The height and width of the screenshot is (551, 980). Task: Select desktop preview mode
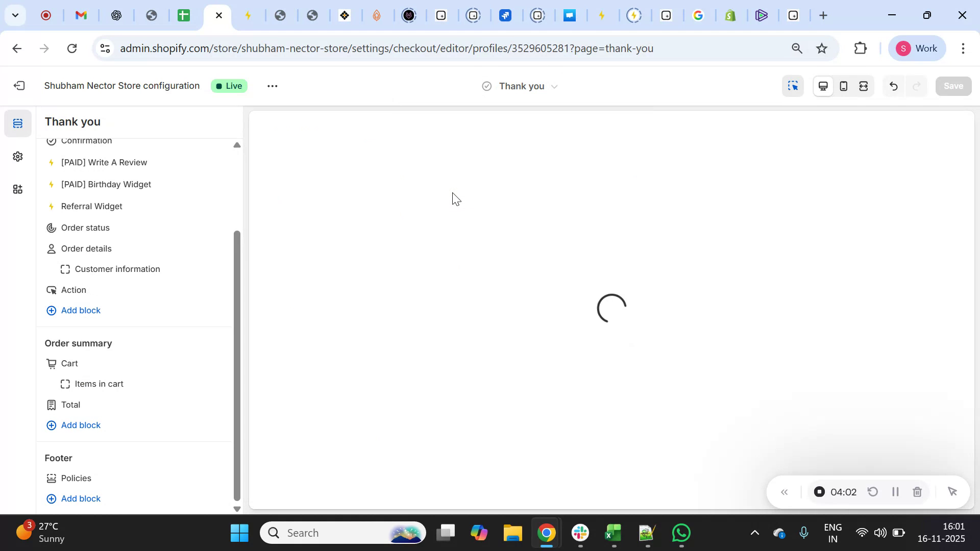point(823,86)
